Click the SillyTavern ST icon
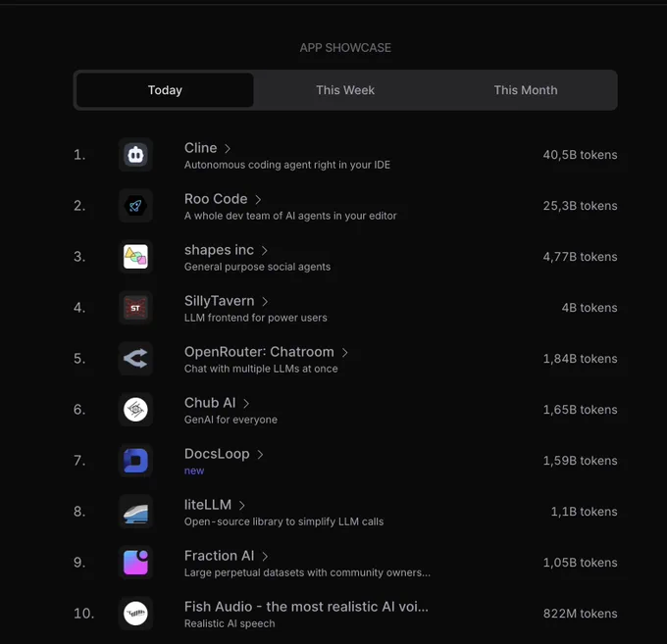This screenshot has height=644, width=667. (135, 308)
